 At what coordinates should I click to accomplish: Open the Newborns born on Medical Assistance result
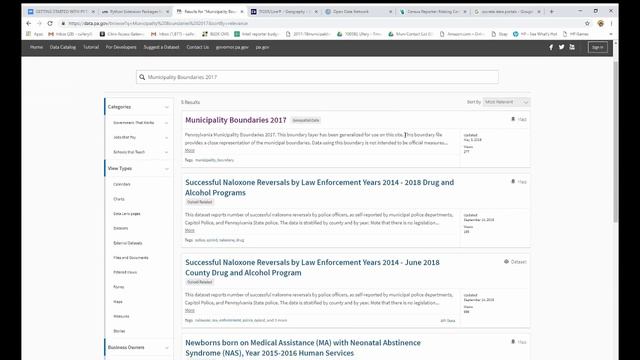(303, 348)
